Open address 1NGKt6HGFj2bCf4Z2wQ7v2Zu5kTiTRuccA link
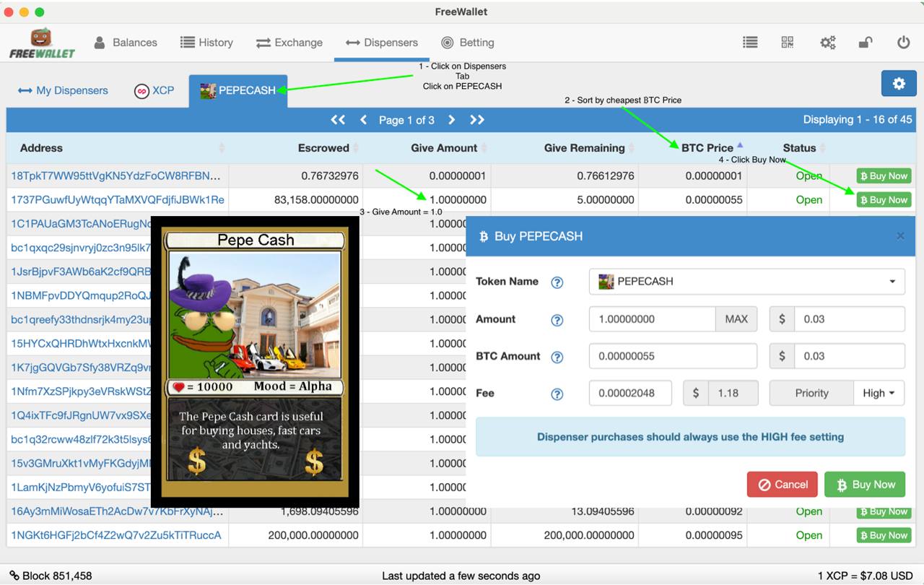This screenshot has width=924, height=585. point(115,535)
